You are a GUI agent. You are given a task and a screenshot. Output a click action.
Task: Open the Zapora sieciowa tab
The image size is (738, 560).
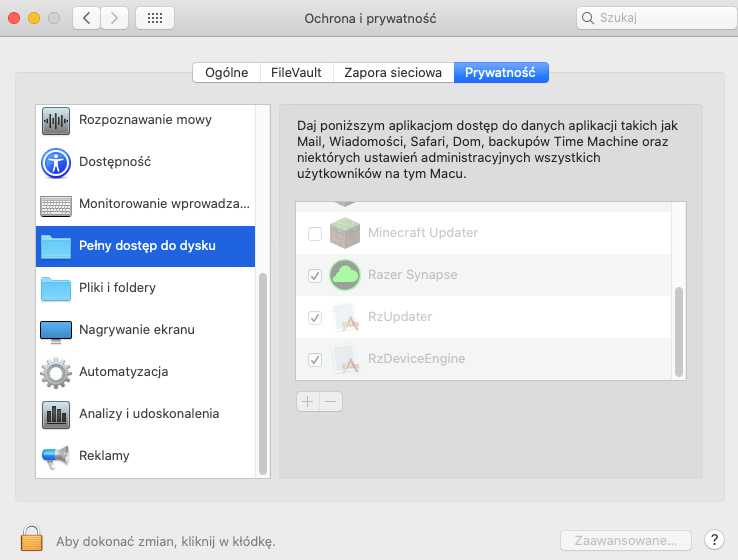click(393, 72)
